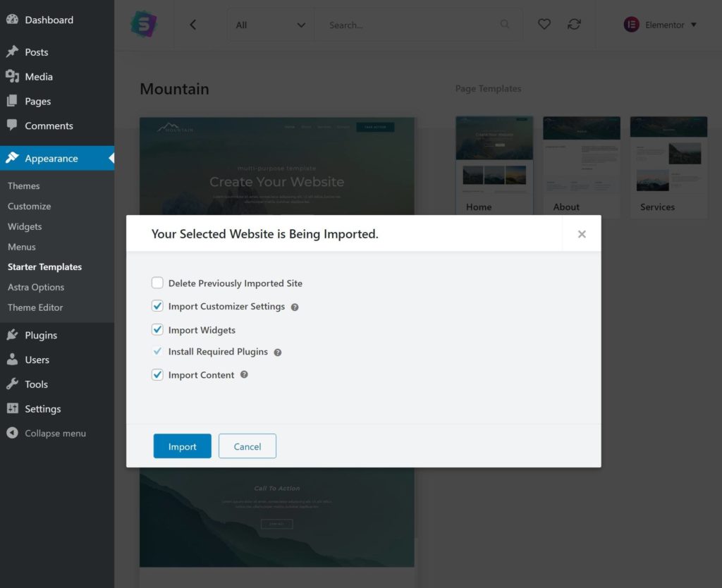Image resolution: width=722 pixels, height=588 pixels.
Task: Click the Starter Templates logo icon
Action: [x=144, y=25]
